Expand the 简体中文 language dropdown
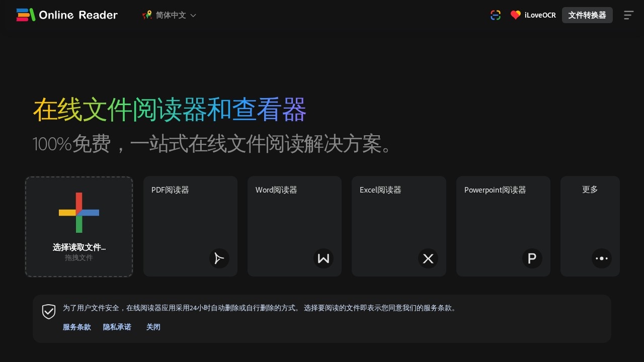This screenshot has width=644, height=362. 171,15
